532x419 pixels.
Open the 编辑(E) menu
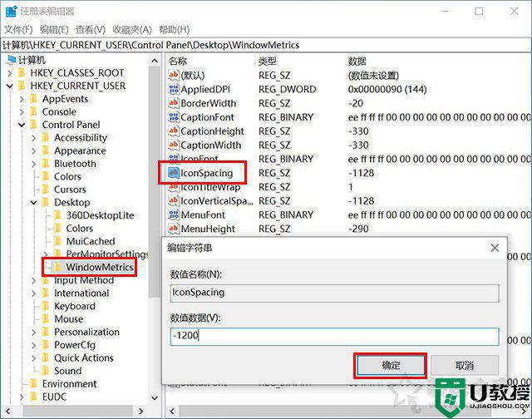point(54,30)
